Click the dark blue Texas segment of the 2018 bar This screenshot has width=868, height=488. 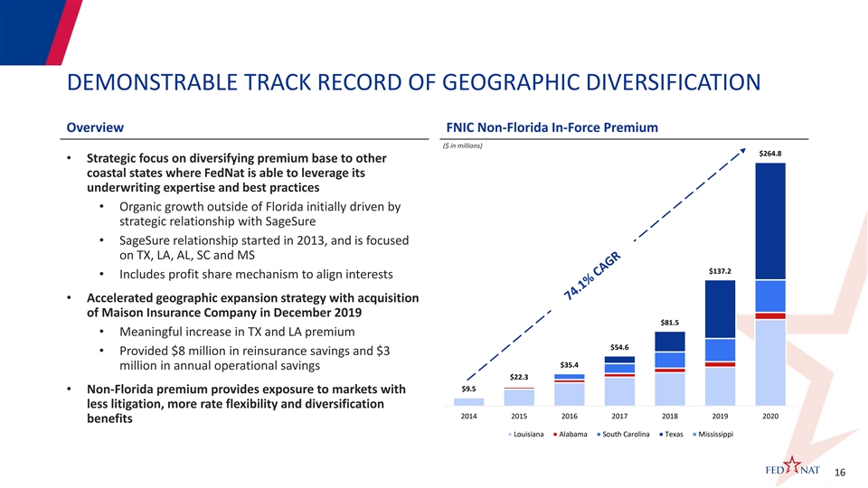click(x=669, y=342)
